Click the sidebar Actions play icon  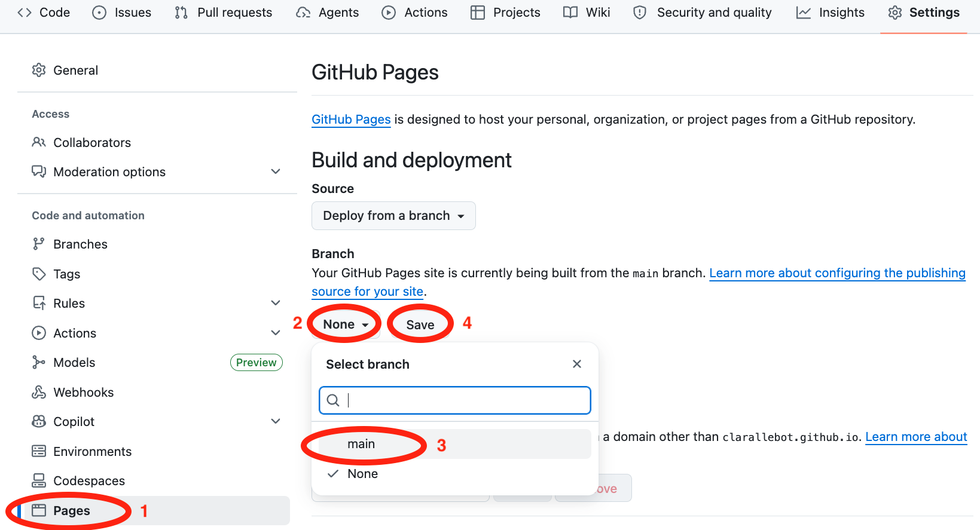[x=39, y=333]
